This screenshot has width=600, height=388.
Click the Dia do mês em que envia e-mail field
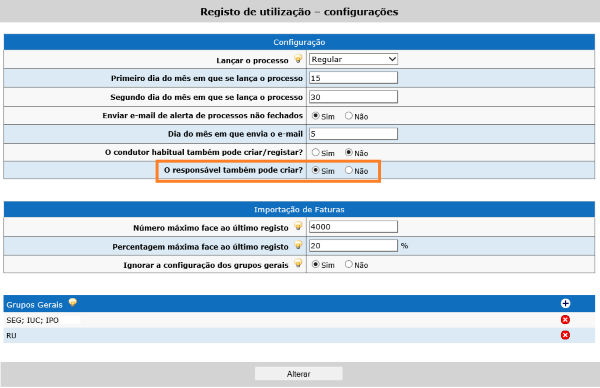pos(353,134)
